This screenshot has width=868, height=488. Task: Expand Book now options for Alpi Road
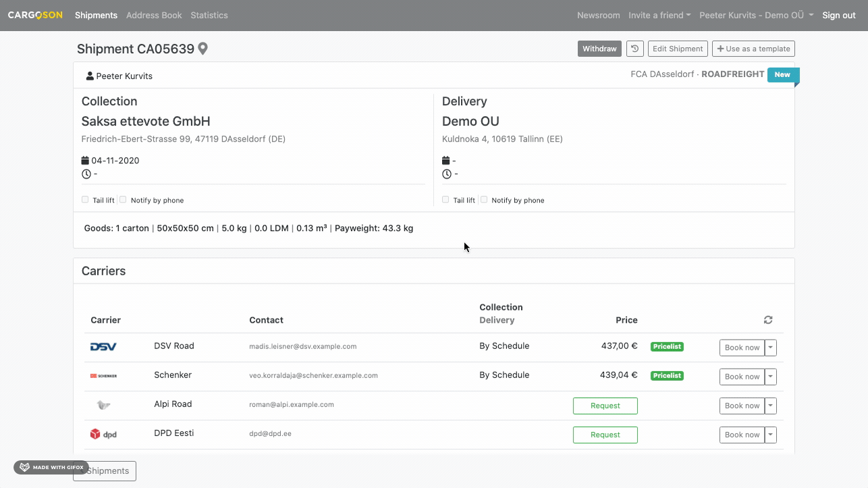pyautogui.click(x=771, y=406)
